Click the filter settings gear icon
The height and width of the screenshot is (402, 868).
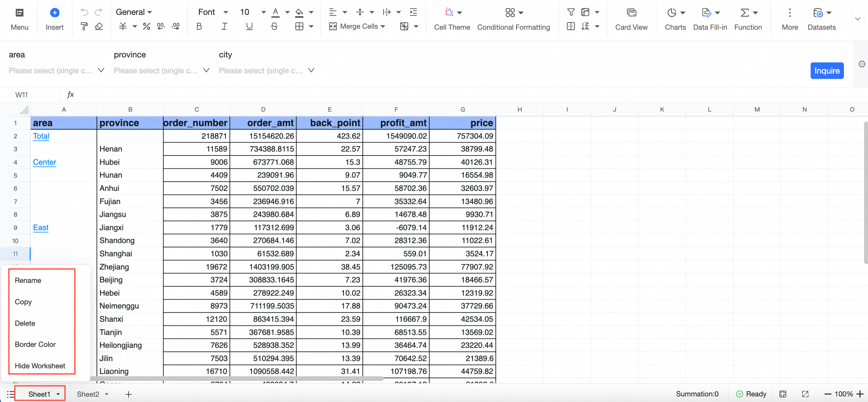[862, 64]
